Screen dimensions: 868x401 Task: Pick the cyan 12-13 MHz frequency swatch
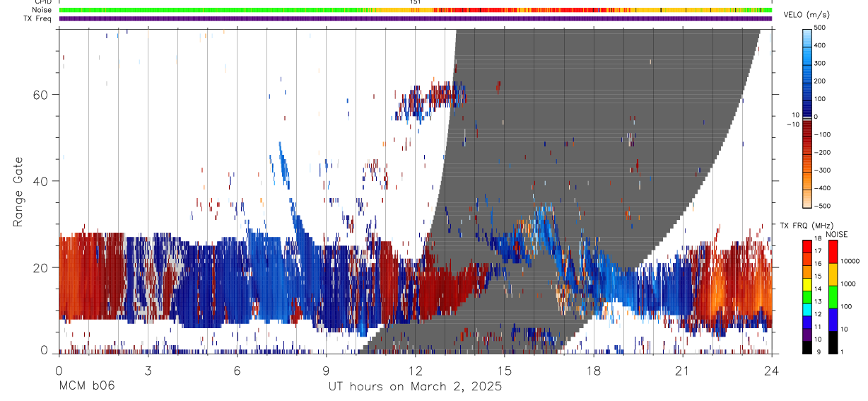coord(807,308)
